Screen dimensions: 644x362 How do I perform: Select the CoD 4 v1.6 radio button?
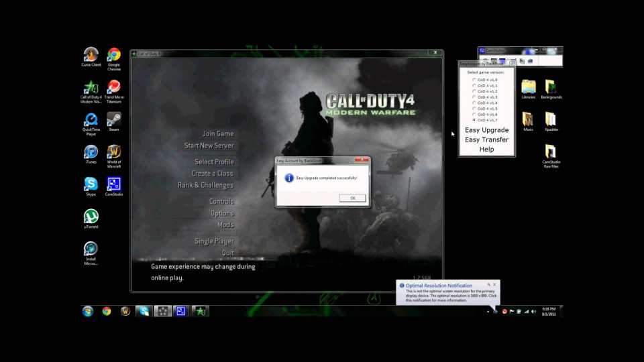pos(474,115)
